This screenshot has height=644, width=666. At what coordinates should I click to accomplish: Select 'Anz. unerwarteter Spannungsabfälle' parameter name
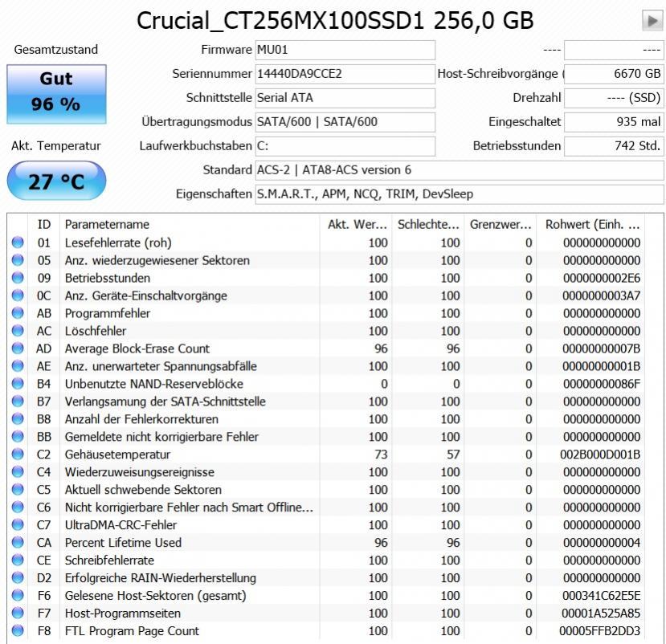point(161,366)
